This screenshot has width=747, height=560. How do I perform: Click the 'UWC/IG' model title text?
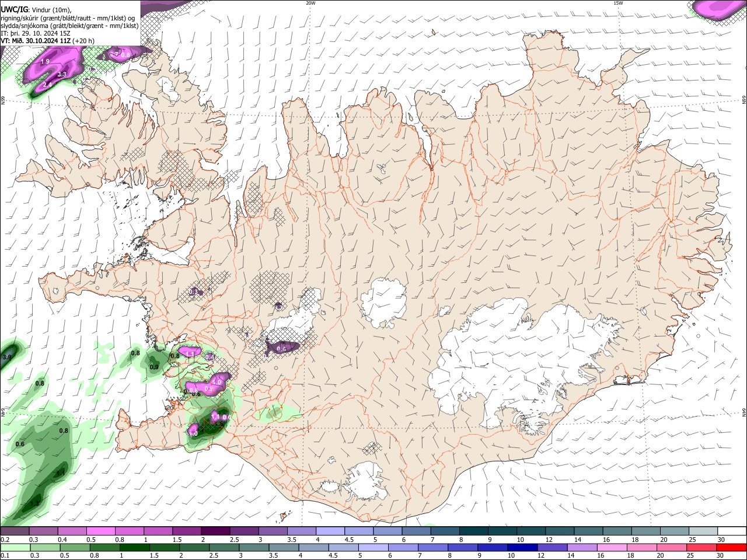(13, 10)
